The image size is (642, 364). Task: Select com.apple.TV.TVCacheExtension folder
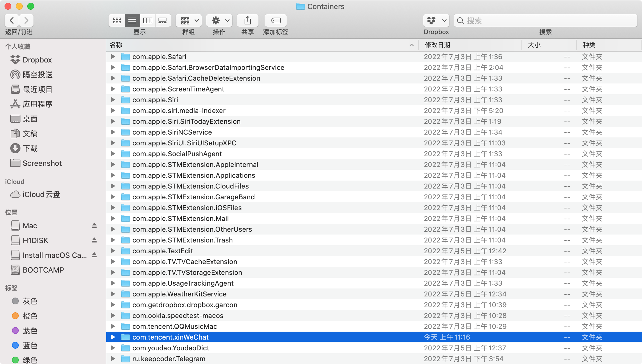pyautogui.click(x=374, y=262)
